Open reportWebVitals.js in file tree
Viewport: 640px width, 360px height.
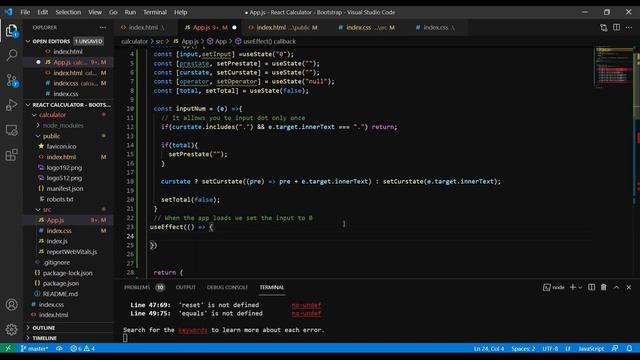tap(72, 252)
